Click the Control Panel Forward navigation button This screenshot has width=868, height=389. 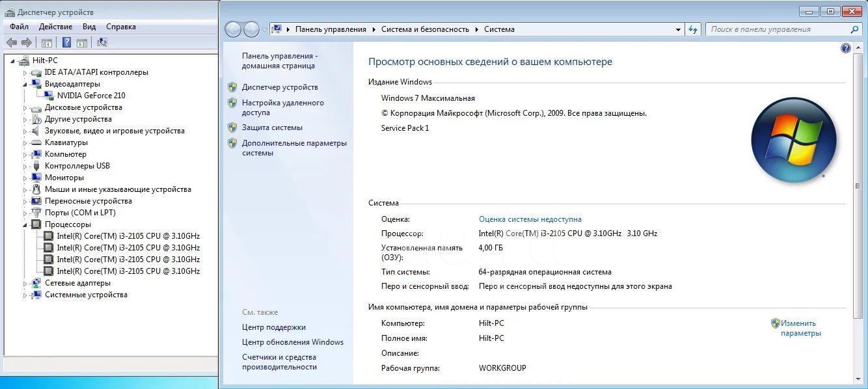coord(251,29)
